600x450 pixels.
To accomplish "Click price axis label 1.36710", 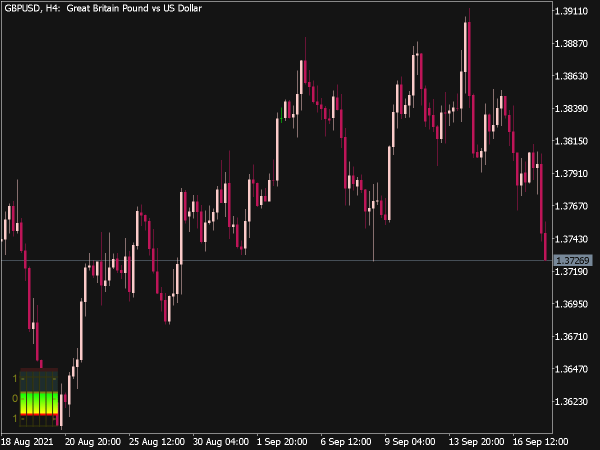I will click(x=571, y=337).
